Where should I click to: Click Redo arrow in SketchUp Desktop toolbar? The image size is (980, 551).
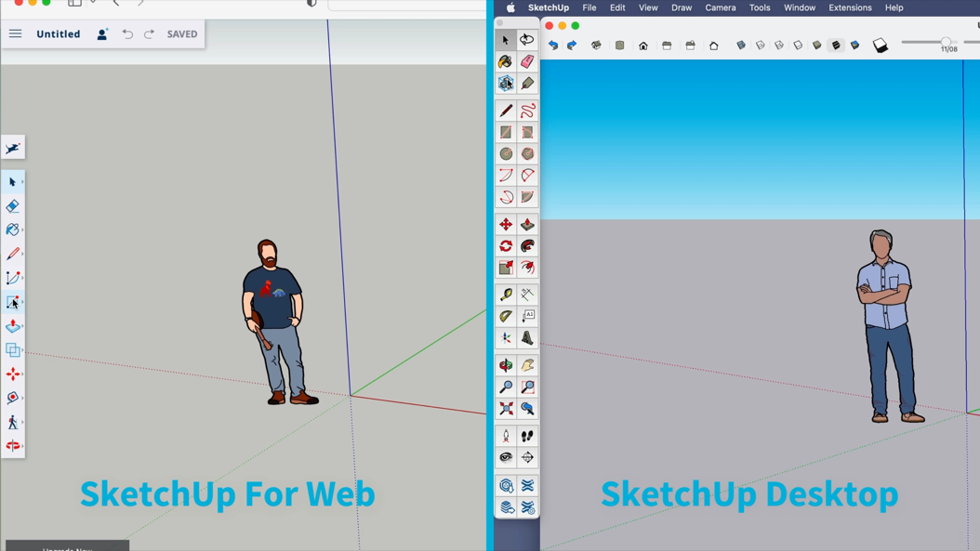point(572,45)
